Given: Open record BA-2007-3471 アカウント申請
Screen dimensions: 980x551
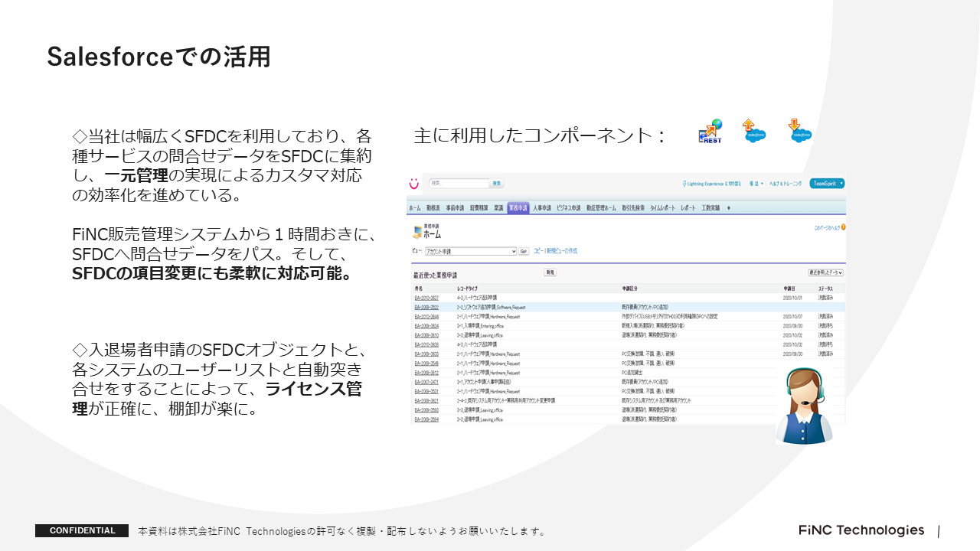Looking at the screenshot, I should pos(426,382).
